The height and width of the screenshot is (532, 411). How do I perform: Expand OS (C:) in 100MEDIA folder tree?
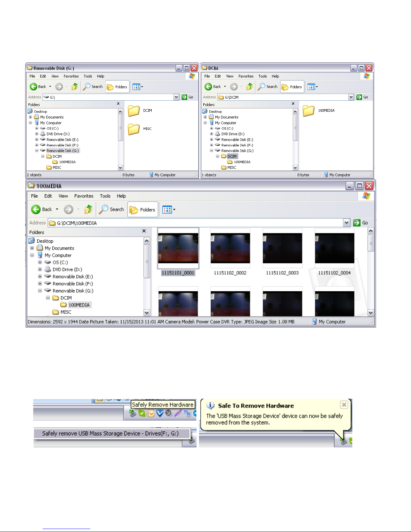pos(40,262)
